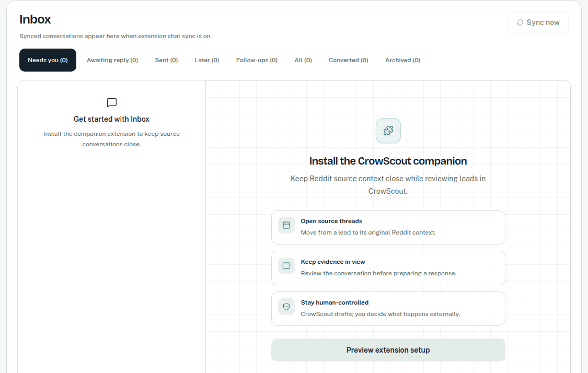
Task: Switch to the Awaiting reply (0) tab
Action: pyautogui.click(x=112, y=60)
